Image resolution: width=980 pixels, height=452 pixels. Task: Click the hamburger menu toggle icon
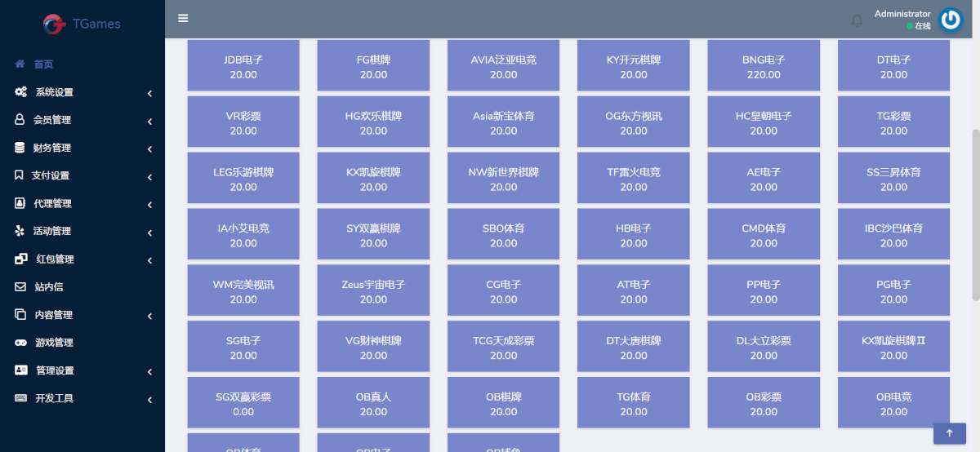point(183,18)
